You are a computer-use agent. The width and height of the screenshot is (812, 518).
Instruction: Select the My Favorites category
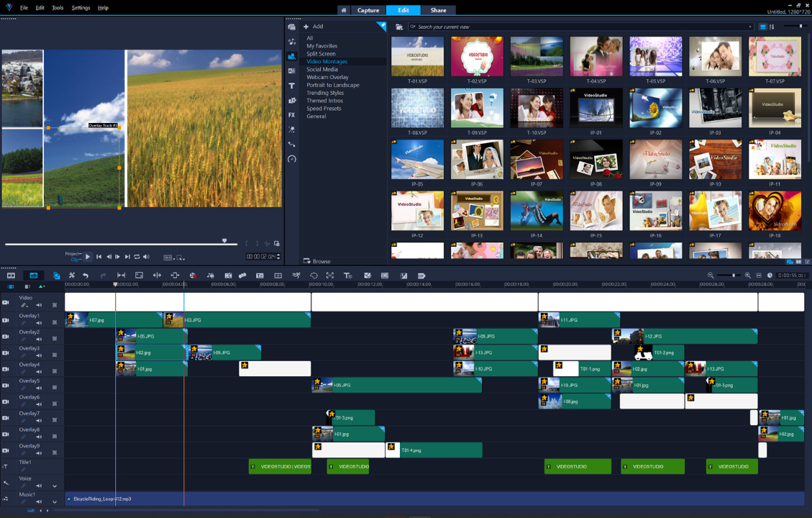coord(321,46)
